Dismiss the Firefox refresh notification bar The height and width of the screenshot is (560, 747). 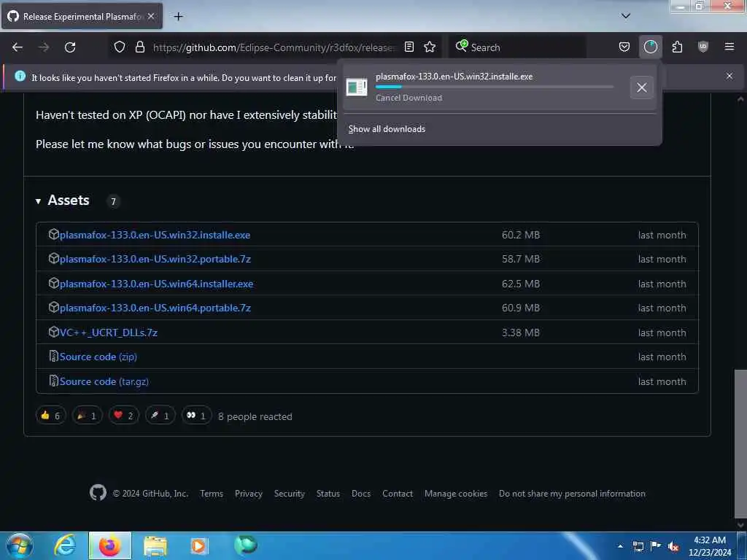click(x=729, y=76)
